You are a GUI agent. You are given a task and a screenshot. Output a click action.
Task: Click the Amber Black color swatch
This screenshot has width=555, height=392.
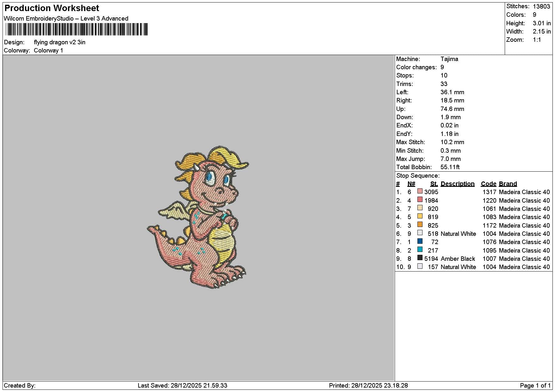(x=420, y=258)
